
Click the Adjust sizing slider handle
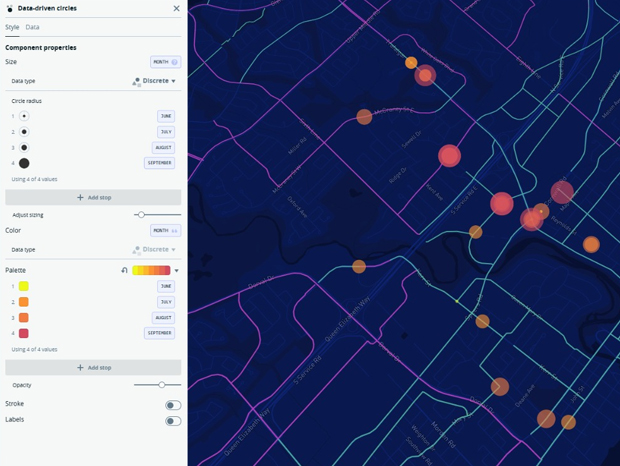pyautogui.click(x=141, y=215)
